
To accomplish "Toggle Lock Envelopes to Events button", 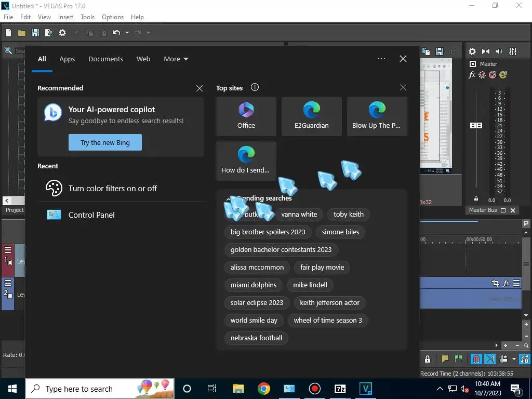I will click(x=525, y=358).
